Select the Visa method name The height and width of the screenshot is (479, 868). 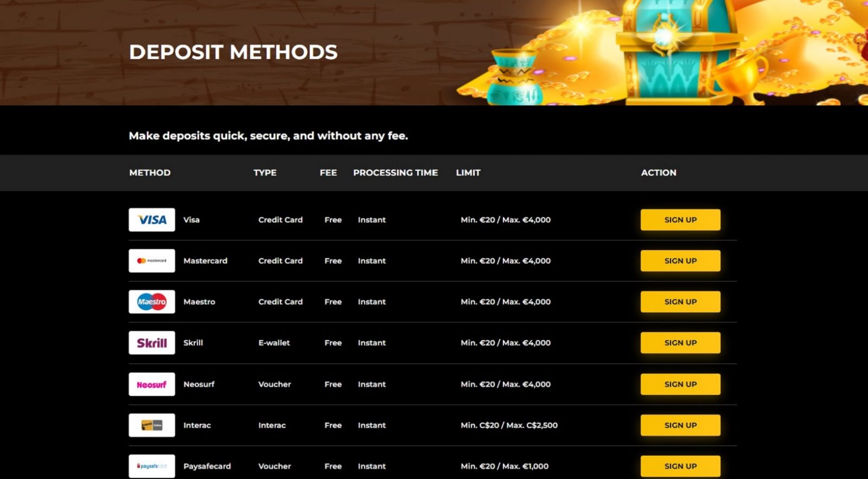click(x=192, y=220)
